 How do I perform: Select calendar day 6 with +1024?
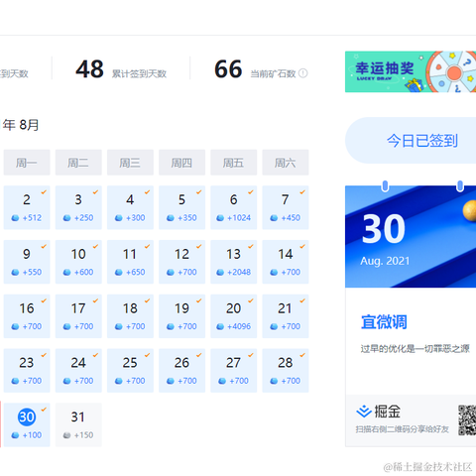(x=234, y=207)
